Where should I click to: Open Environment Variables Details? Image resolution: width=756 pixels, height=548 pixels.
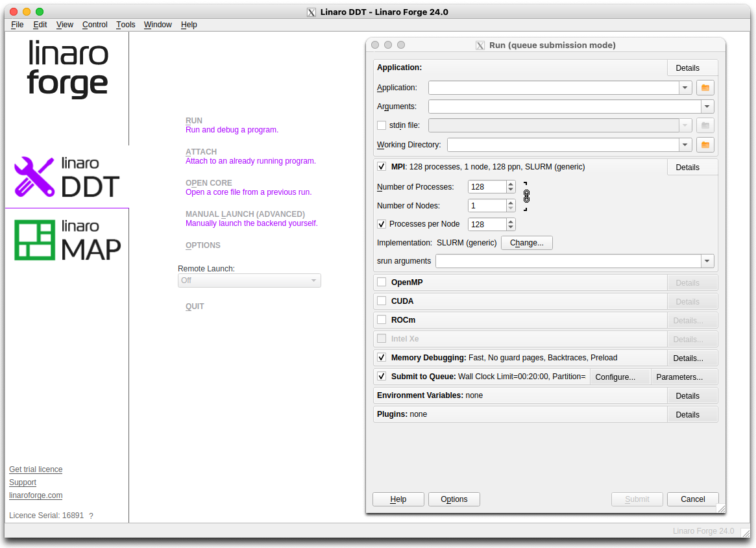coord(692,395)
